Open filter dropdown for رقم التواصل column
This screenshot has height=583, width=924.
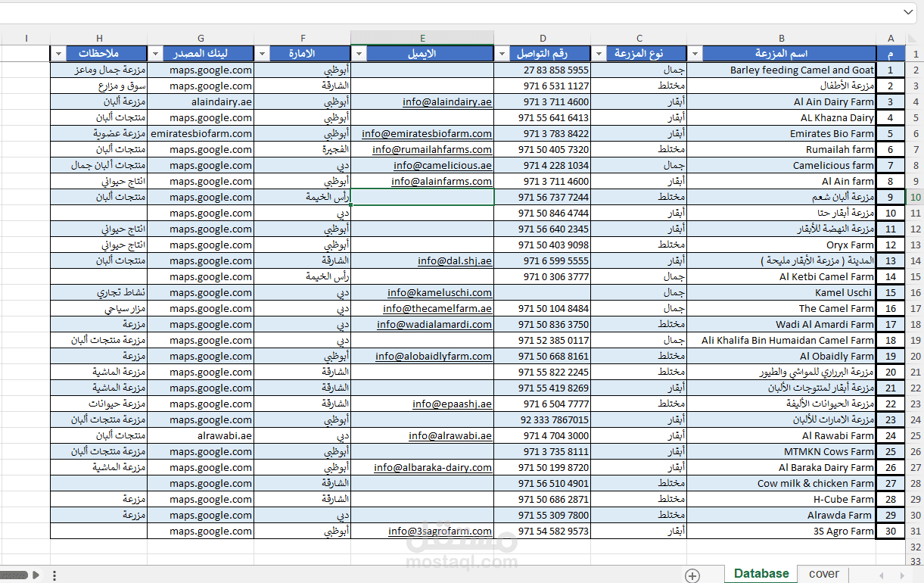[502, 54]
